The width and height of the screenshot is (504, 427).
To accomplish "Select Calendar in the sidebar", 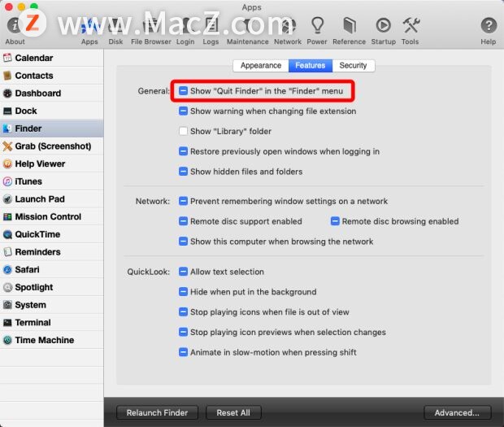I will coord(52,58).
